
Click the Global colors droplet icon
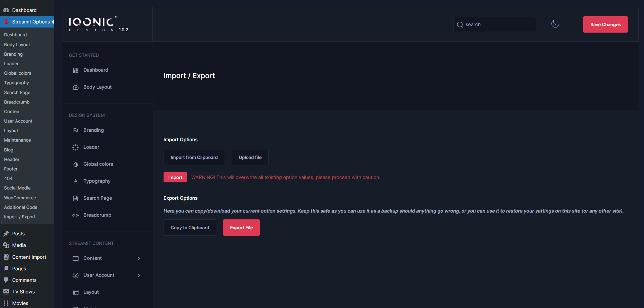click(76, 164)
